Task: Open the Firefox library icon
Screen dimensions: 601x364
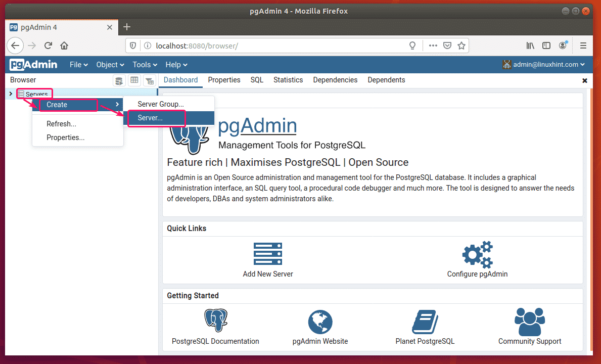Action: [530, 45]
